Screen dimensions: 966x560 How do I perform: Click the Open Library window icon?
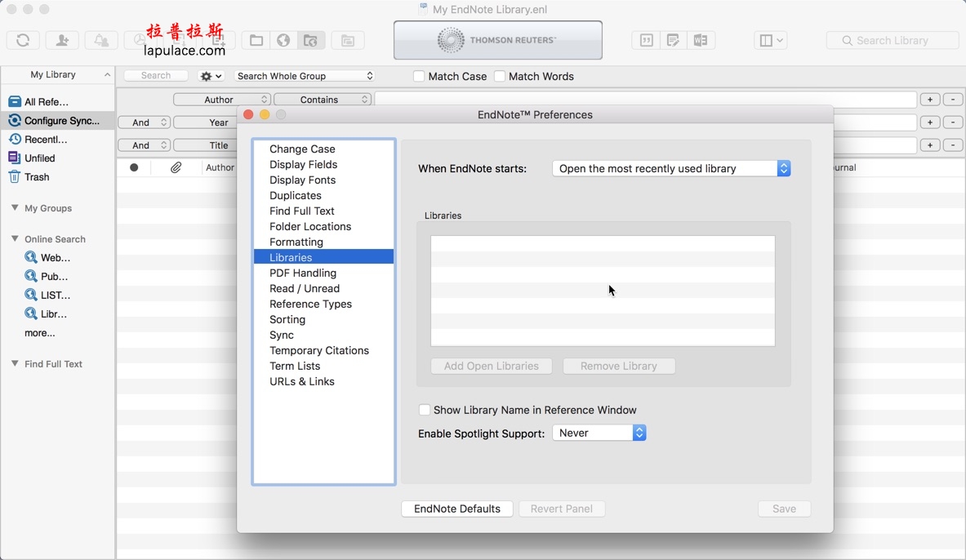348,40
